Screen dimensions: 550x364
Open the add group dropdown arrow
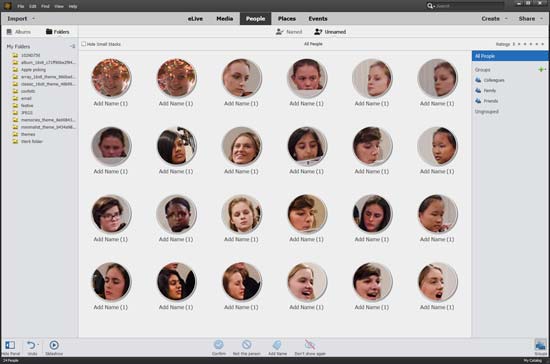(545, 69)
